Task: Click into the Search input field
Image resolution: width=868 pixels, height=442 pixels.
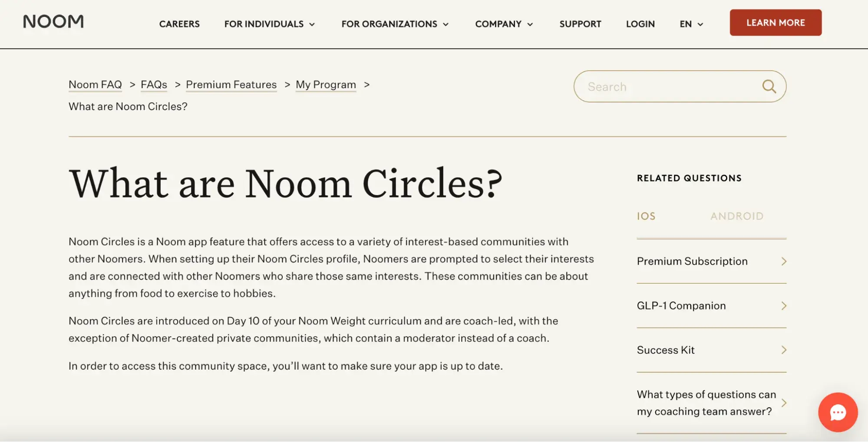Action: tap(669, 87)
